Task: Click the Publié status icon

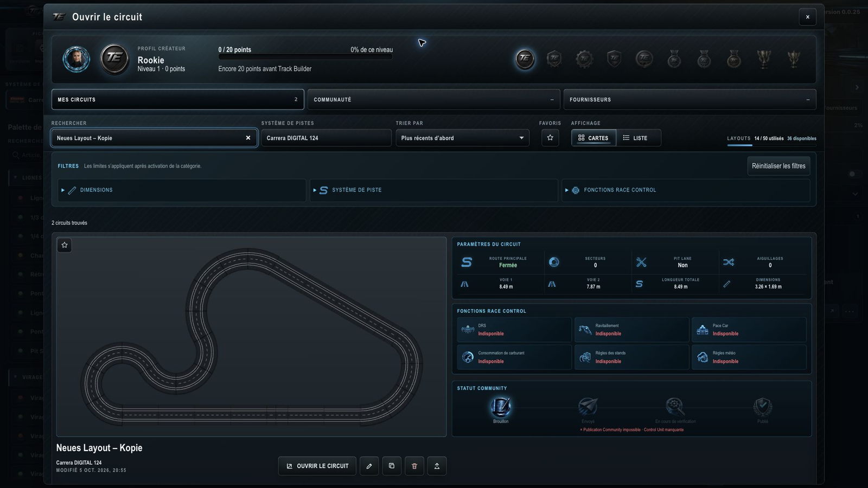Action: tap(763, 407)
